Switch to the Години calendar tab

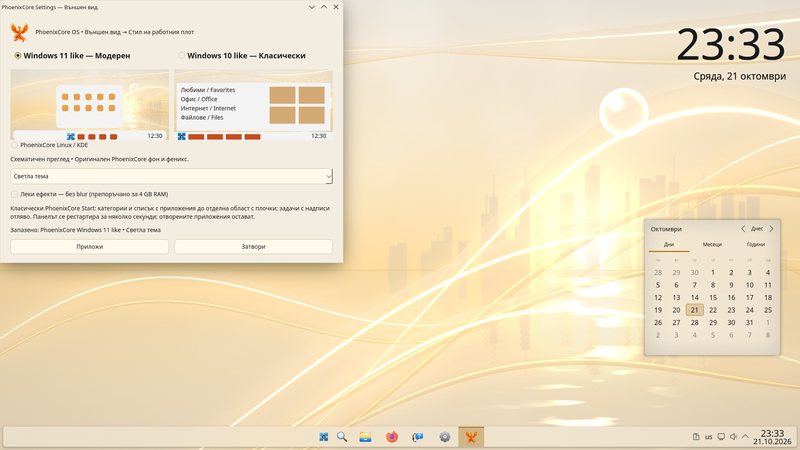756,245
